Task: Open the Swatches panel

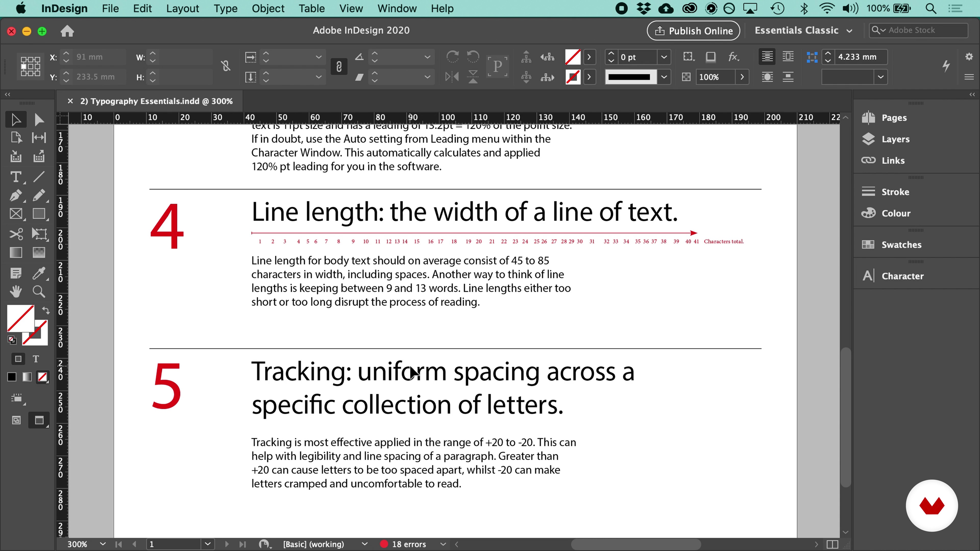Action: pos(901,245)
